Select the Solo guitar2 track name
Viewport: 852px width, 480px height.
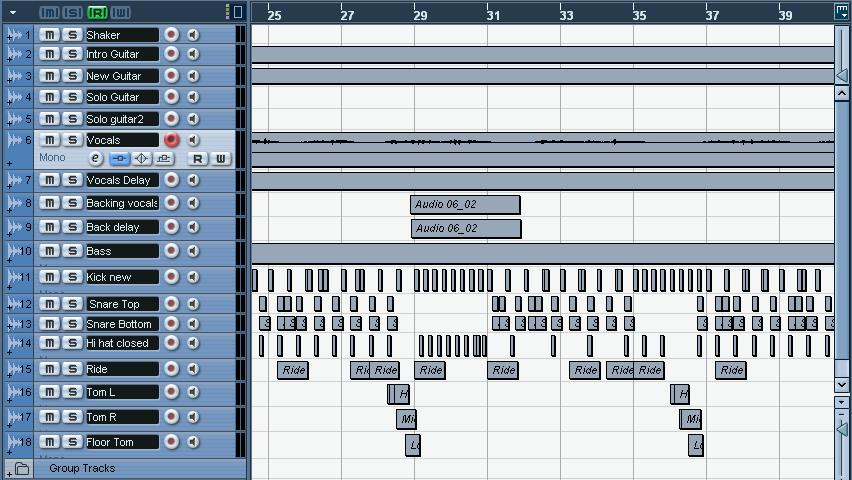122,119
